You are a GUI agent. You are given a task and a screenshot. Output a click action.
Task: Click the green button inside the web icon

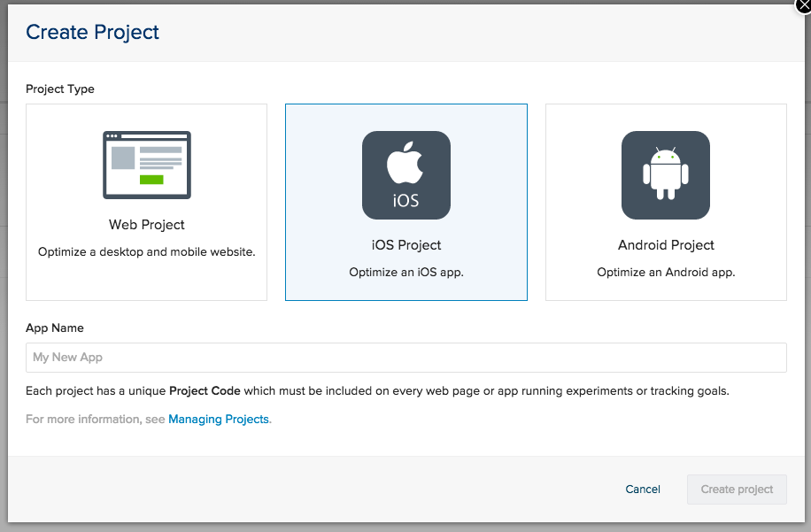[x=151, y=180]
